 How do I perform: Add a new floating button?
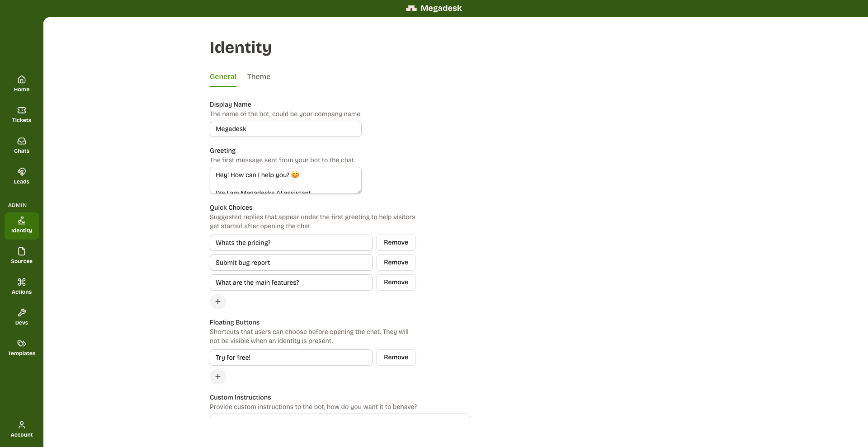[218, 376]
